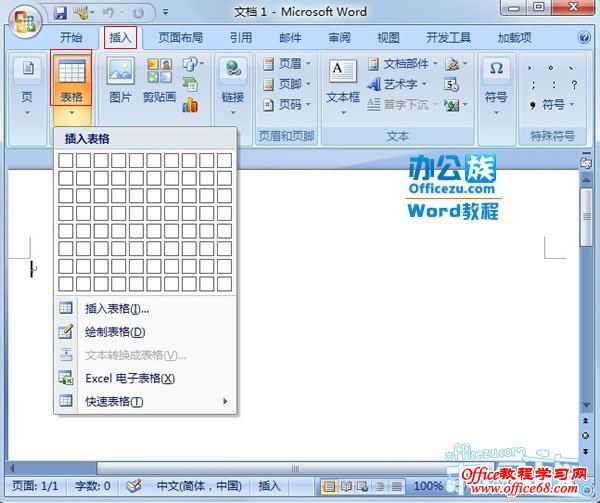Save document from Quick Access Toolbar
600x503 pixels.
pos(60,13)
